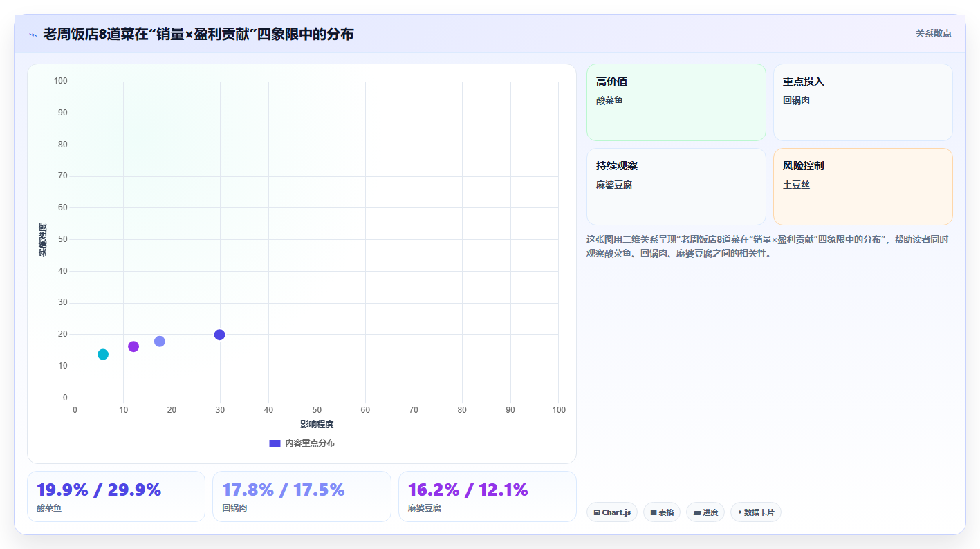
Task: Click the y-axis tick label 100
Action: 61,82
